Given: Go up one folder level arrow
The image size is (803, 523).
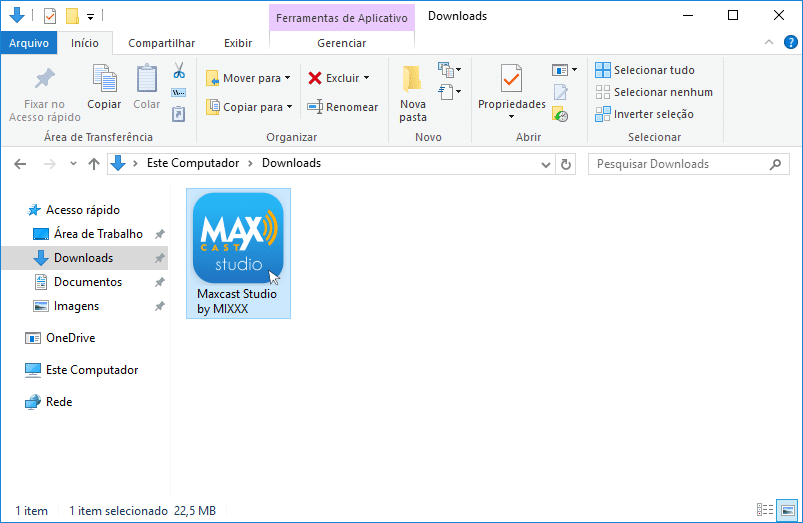Looking at the screenshot, I should pos(94,164).
